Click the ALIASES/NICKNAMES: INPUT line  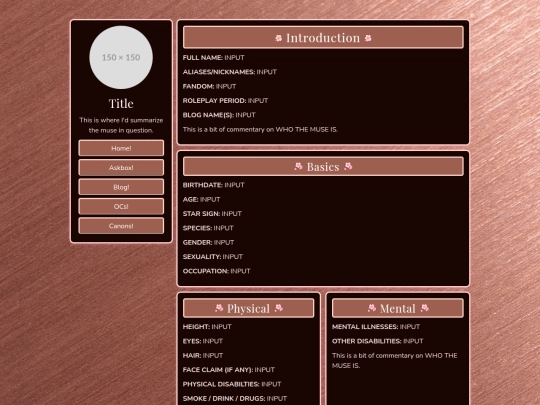tap(230, 72)
